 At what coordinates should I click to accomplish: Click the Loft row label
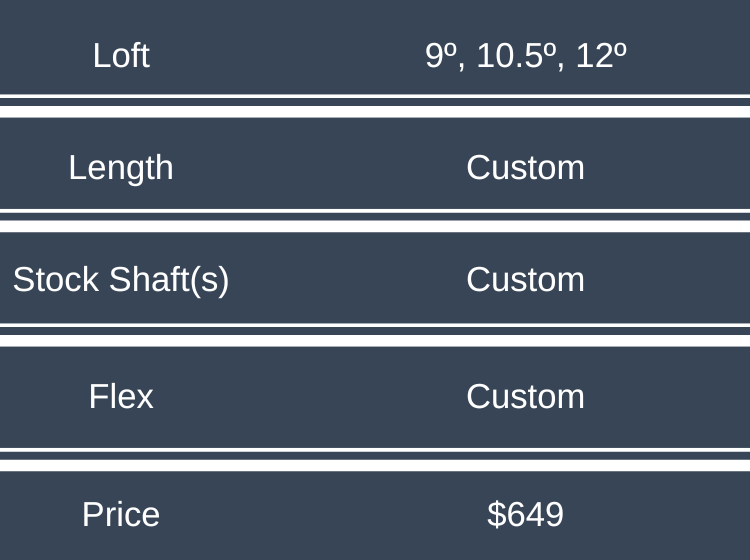tap(121, 55)
